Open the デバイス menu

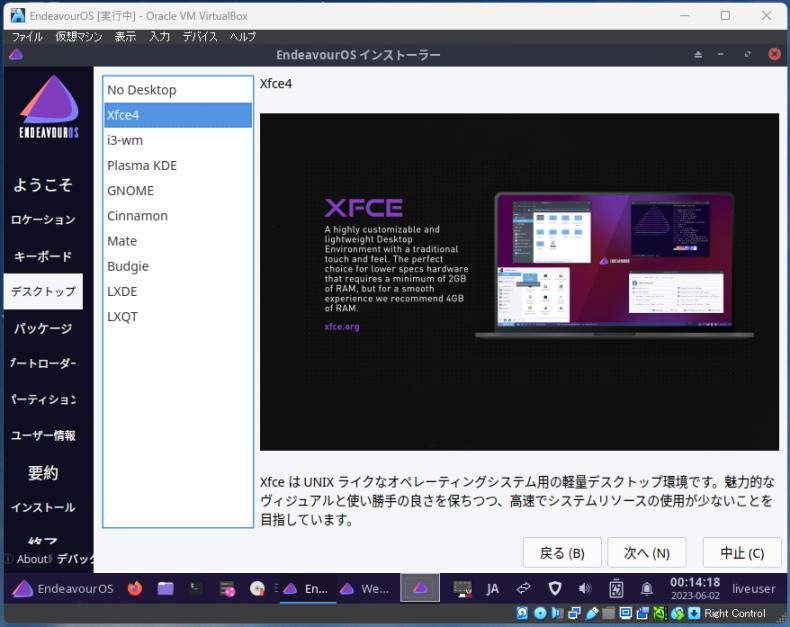[x=200, y=37]
